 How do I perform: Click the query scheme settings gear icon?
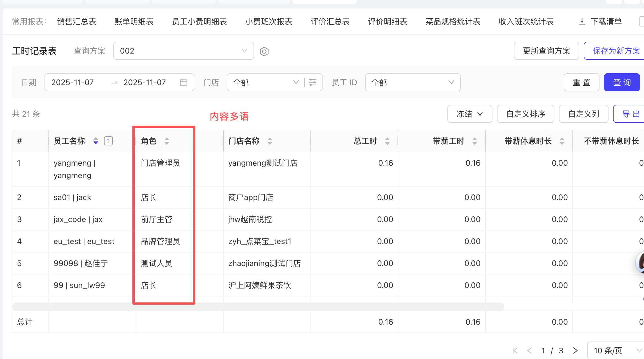[x=264, y=52]
